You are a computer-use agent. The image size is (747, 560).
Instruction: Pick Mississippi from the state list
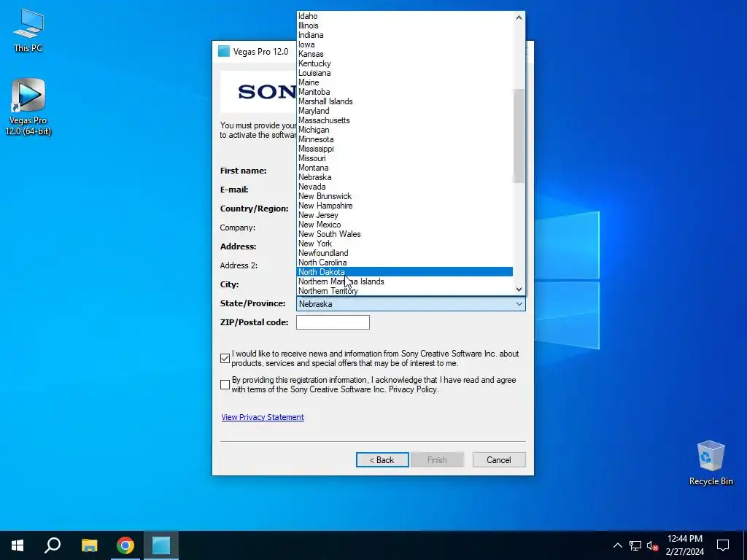(404, 149)
